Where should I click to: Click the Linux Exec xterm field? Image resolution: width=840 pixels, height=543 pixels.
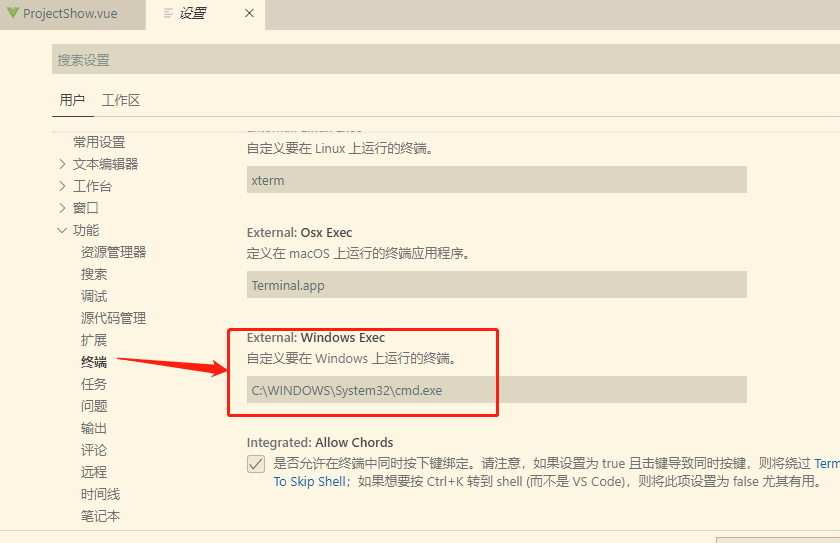coord(497,180)
